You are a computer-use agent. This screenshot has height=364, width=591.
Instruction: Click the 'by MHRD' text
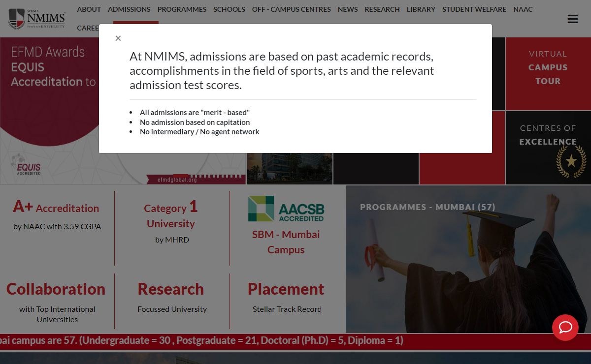tap(172, 240)
